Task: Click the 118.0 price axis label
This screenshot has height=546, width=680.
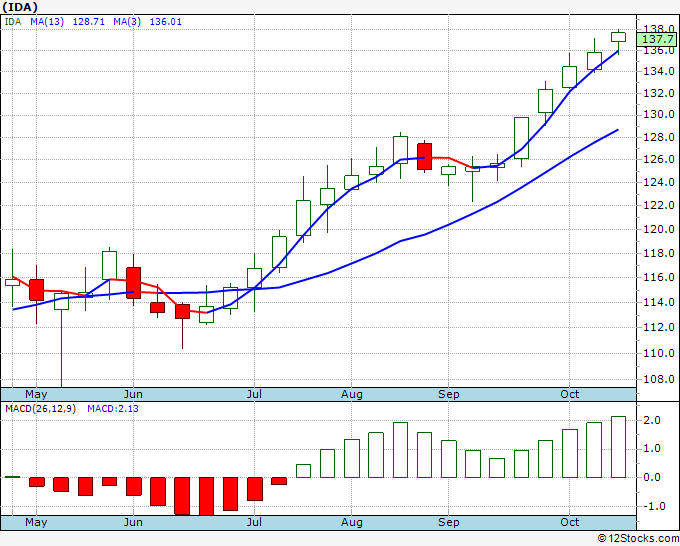Action: (x=659, y=253)
